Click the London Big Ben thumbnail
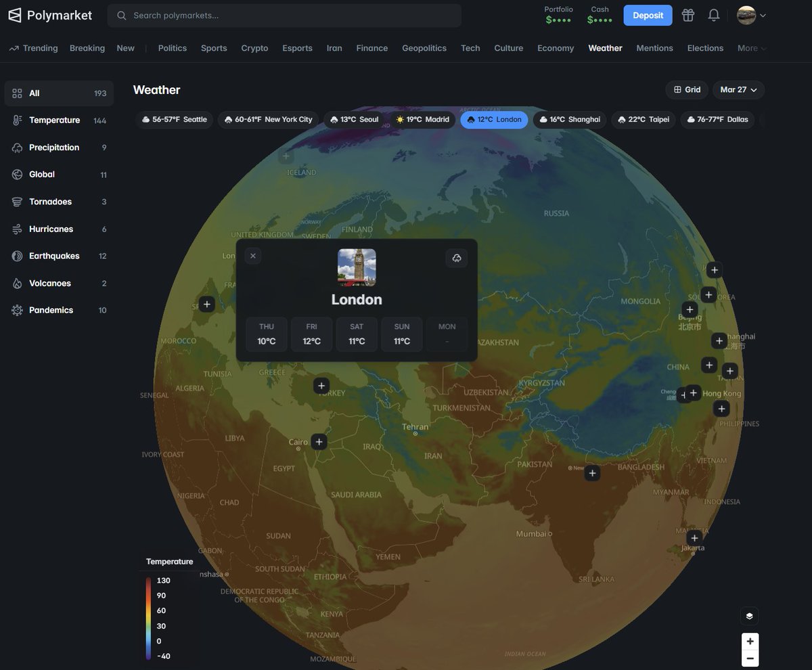 [x=357, y=267]
